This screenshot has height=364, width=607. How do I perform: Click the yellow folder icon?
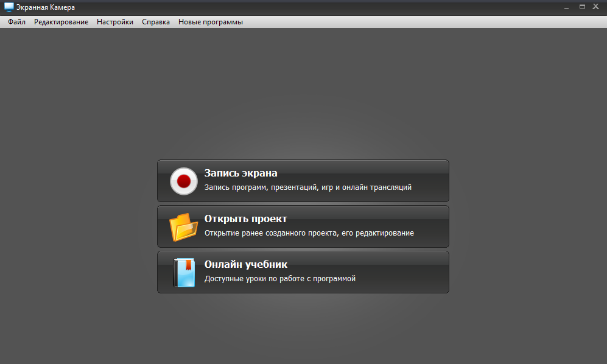(183, 227)
